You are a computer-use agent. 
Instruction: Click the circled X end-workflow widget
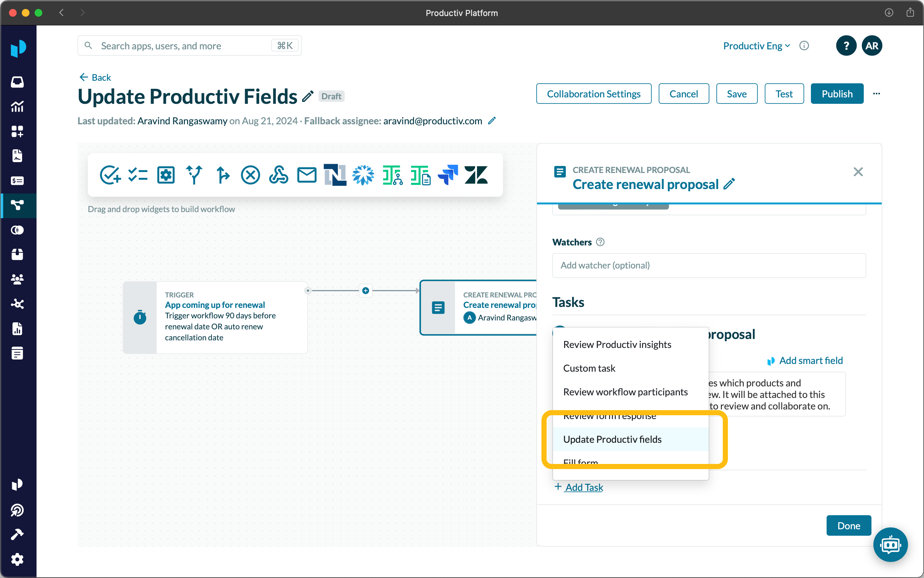(251, 175)
